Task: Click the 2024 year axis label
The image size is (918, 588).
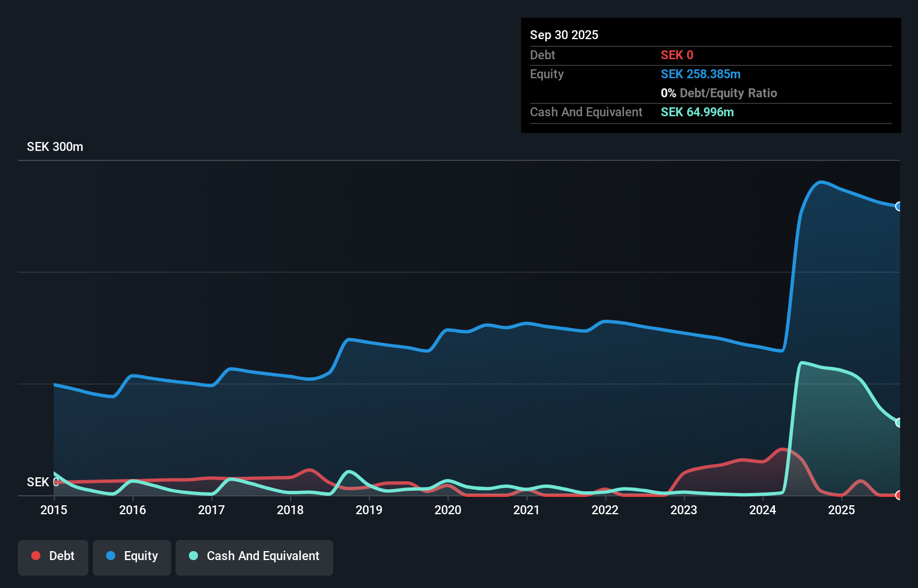Action: (x=763, y=510)
